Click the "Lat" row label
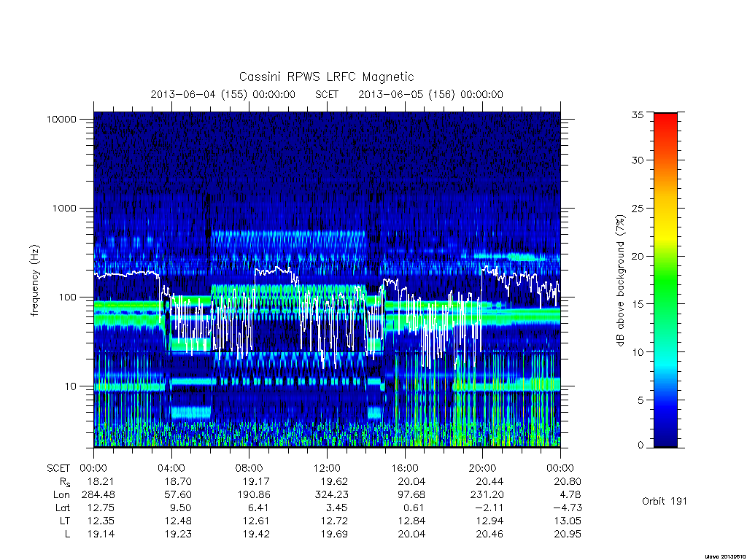 tap(63, 507)
